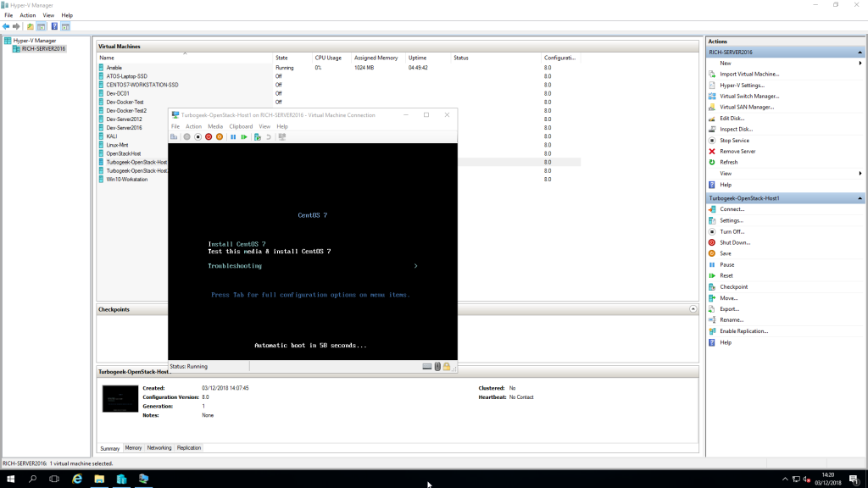
Task: Open File menu in Hyper-V Manager
Action: (8, 15)
